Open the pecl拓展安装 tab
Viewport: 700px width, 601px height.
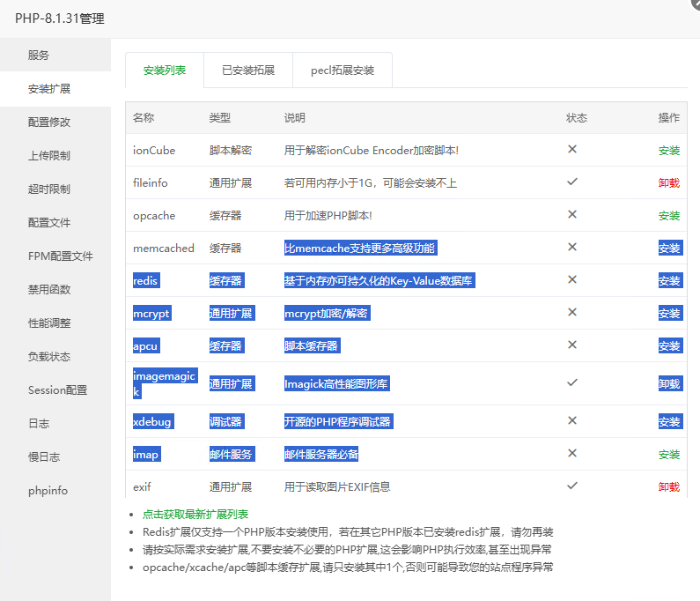coord(343,70)
